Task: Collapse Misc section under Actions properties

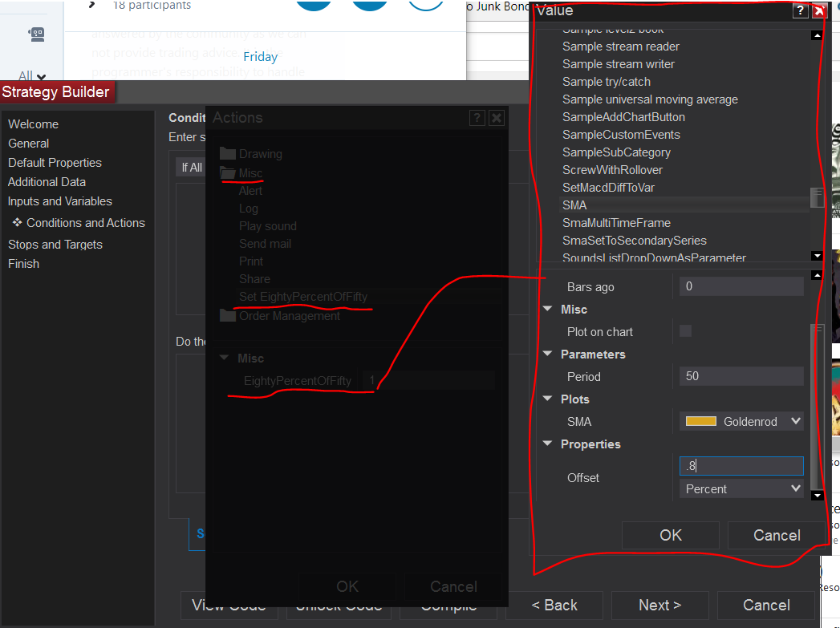Action: tap(225, 358)
